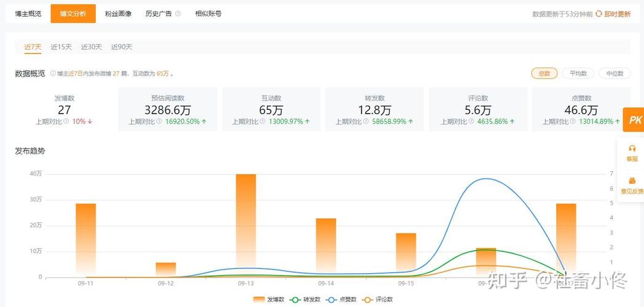Toggle the 发博数 legend item
The image size is (644, 307).
click(x=269, y=300)
